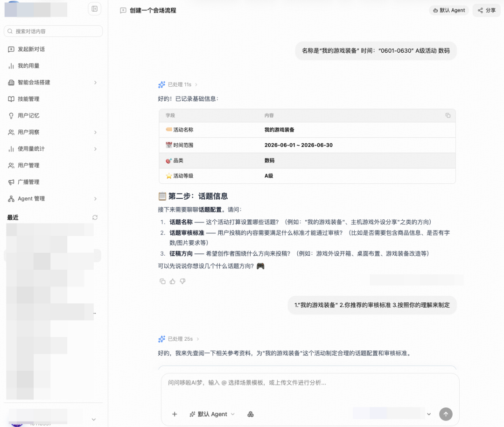This screenshot has height=427, width=504.
Task: Refresh the 最近 conversation list
Action: point(95,217)
